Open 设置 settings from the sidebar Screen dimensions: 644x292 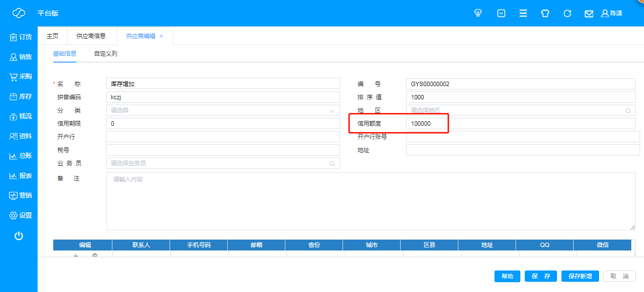[20, 215]
